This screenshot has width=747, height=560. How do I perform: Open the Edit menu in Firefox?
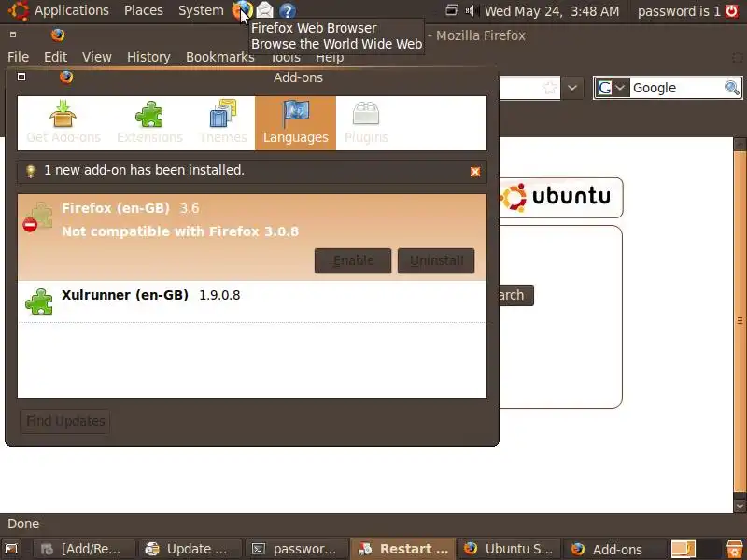pyautogui.click(x=55, y=57)
